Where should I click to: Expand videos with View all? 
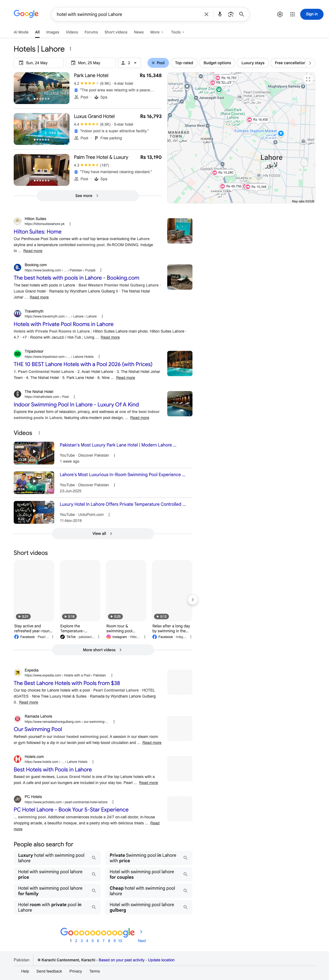(x=103, y=534)
